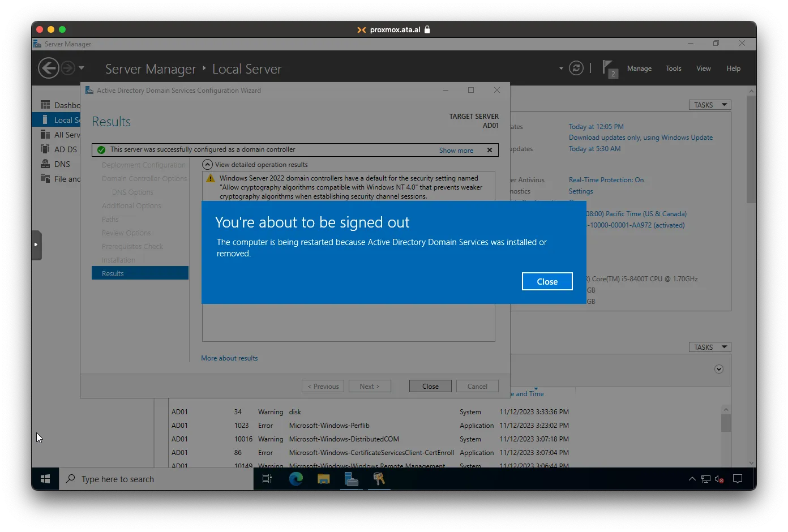Select All Servers in the sidebar
This screenshot has height=532, width=788.
(x=60, y=135)
